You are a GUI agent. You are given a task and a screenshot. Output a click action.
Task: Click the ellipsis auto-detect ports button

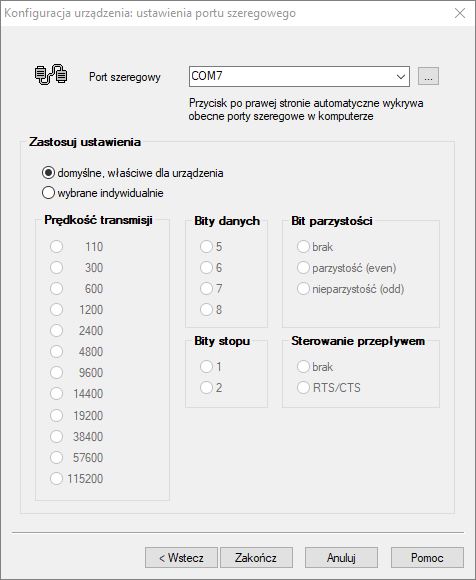pyautogui.click(x=428, y=77)
